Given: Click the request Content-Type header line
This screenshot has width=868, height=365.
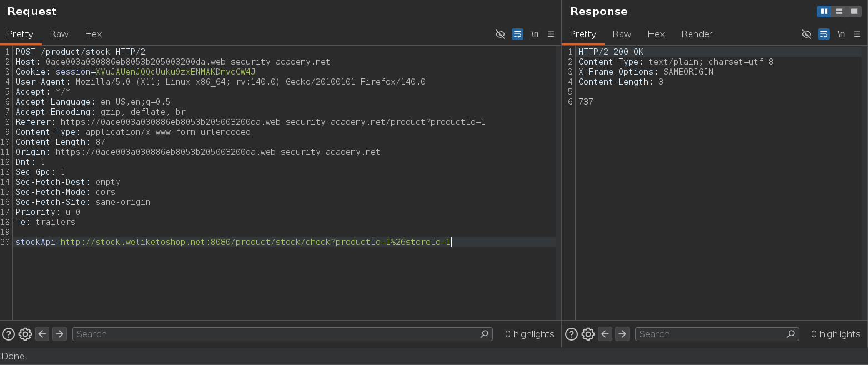Looking at the screenshot, I should click(x=133, y=132).
